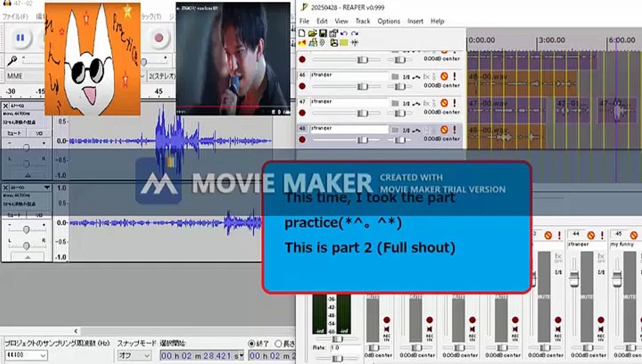This screenshot has height=364, width=642.
Task: Click Undo arrow icon in REAPER toolbar
Action: click(x=344, y=33)
